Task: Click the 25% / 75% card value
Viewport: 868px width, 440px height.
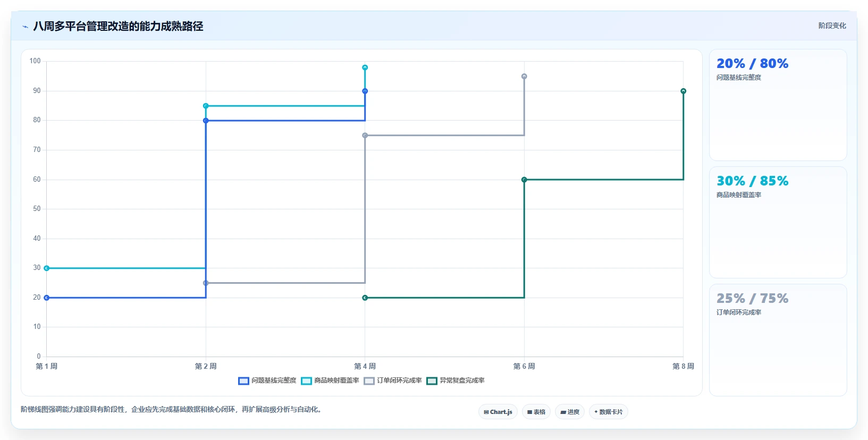Action: [752, 299]
